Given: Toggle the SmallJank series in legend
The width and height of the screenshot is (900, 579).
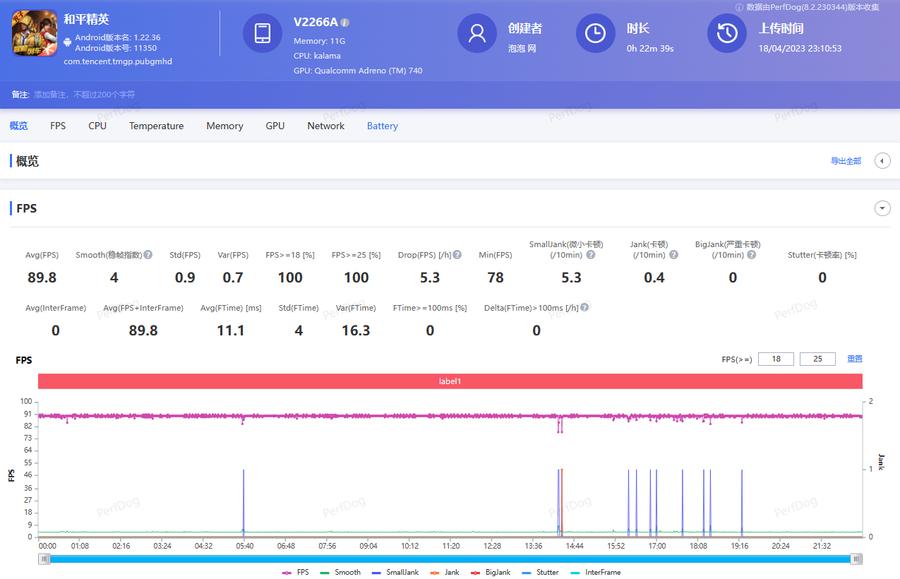Looking at the screenshot, I should click(x=394, y=572).
